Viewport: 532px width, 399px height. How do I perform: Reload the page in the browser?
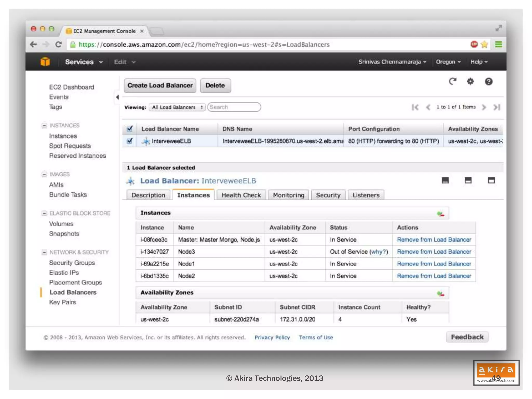click(59, 44)
